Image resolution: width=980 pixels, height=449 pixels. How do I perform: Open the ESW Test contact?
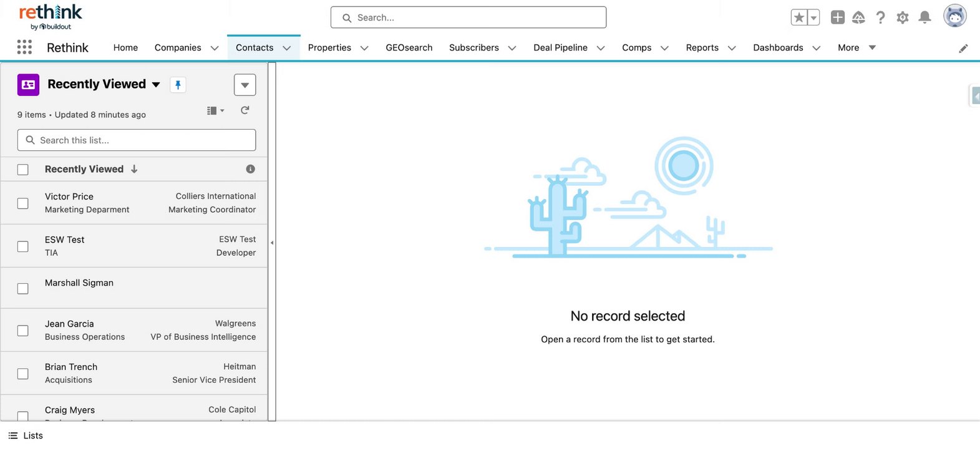tap(65, 239)
